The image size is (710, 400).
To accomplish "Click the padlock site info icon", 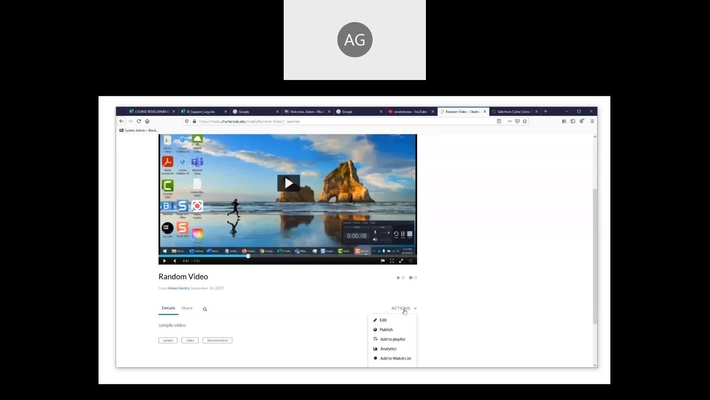I will pos(194,121).
